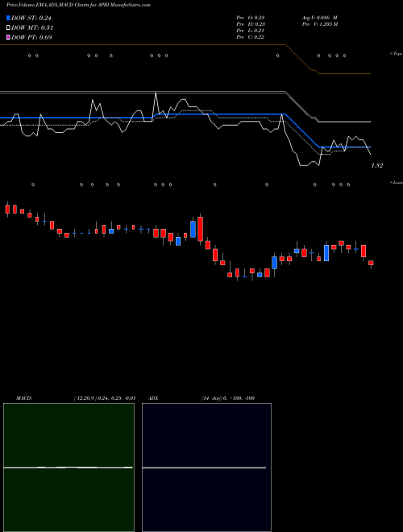Click the DOW ST: 0.24 label
Viewport: 403px width, 532px height.
31,18
